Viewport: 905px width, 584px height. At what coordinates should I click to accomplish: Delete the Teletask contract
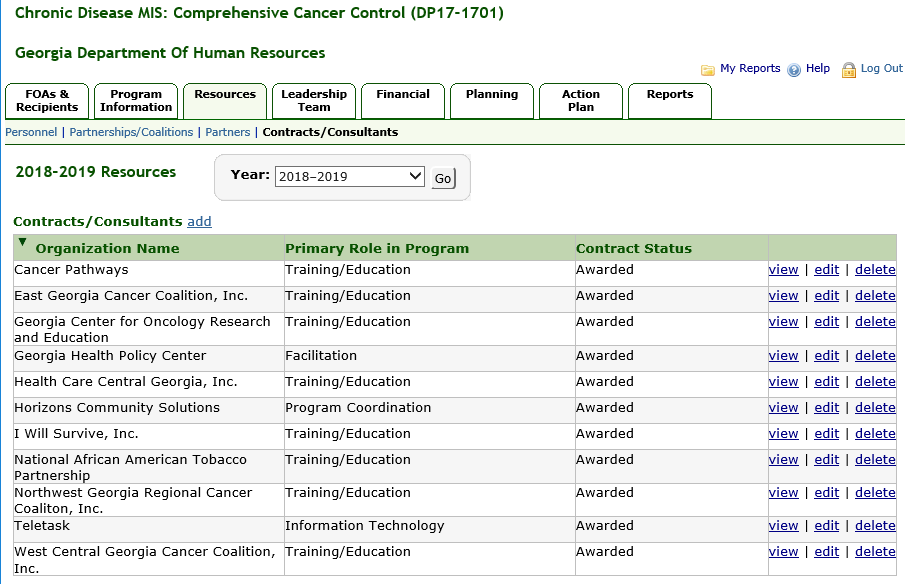875,526
